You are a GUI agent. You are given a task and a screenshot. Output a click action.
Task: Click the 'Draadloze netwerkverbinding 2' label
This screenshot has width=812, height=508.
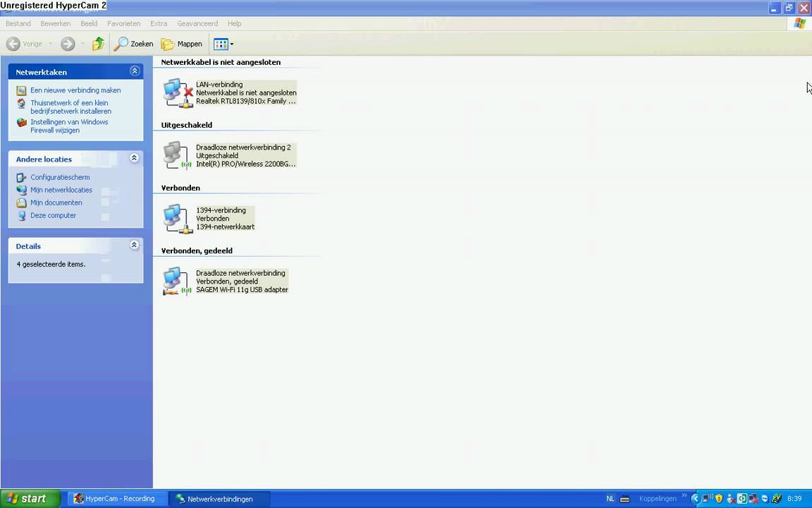tap(243, 147)
